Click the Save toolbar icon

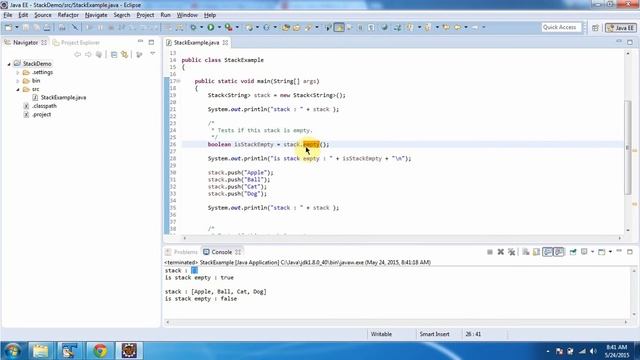click(26, 27)
